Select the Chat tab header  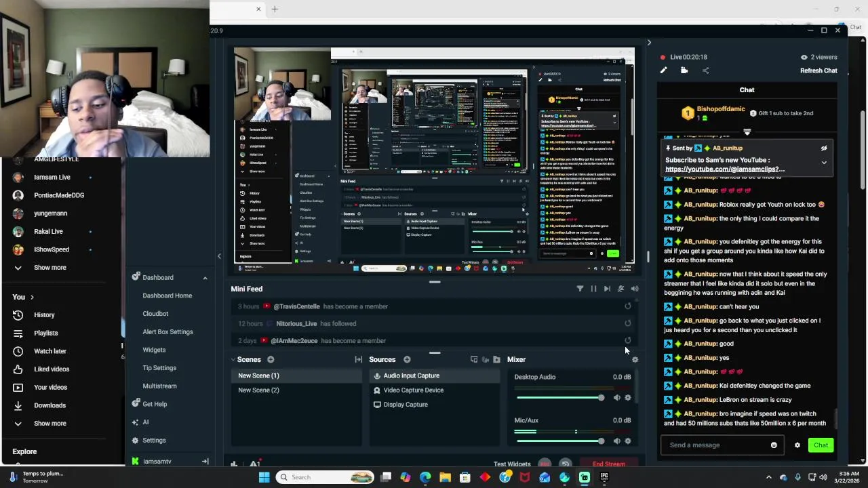click(x=747, y=89)
